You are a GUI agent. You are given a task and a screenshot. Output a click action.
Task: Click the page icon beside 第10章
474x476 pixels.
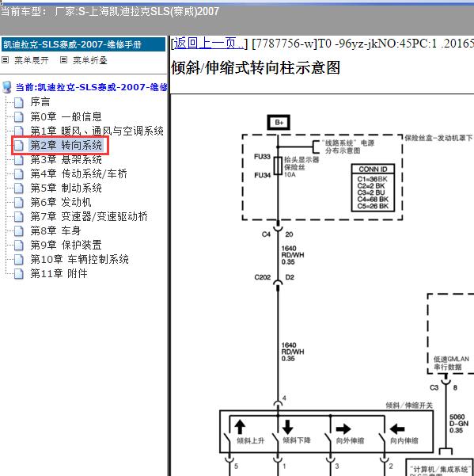tap(19, 259)
